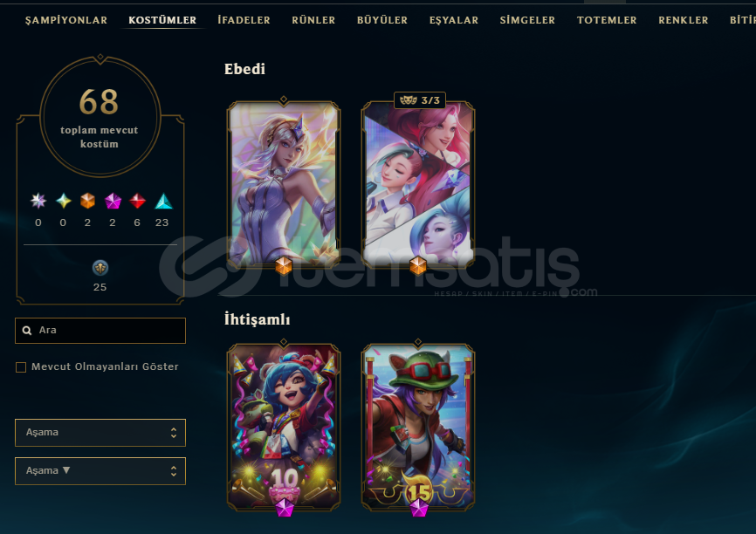
Task: Select the Seraphine 3/3 skin card
Action: point(418,184)
